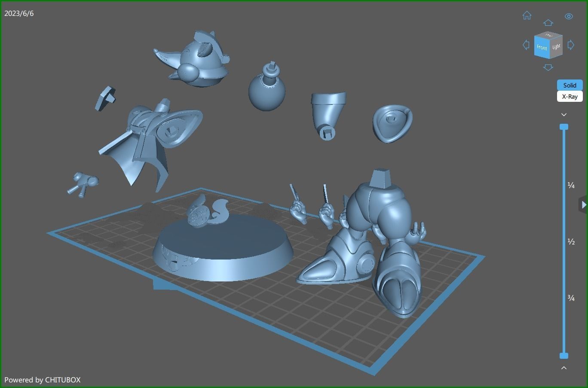Screen dimensions: 588x388
Task: Select the flask bottle model part
Action: pyautogui.click(x=267, y=87)
